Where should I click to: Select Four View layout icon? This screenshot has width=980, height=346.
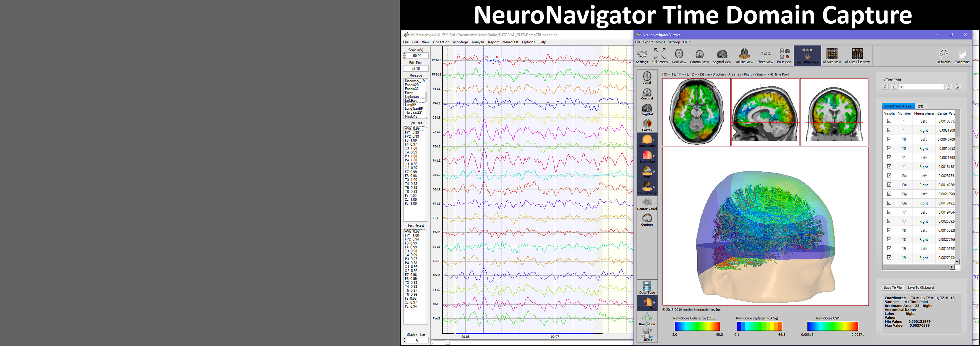(x=784, y=56)
